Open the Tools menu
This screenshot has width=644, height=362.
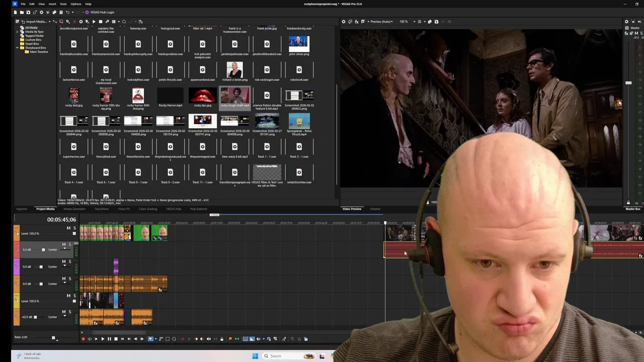[63, 4]
